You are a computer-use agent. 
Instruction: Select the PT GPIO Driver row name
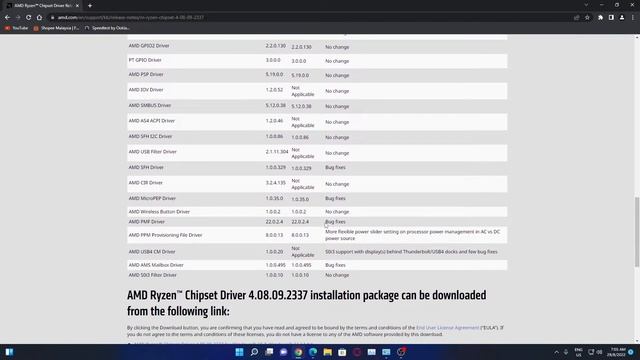(x=145, y=60)
